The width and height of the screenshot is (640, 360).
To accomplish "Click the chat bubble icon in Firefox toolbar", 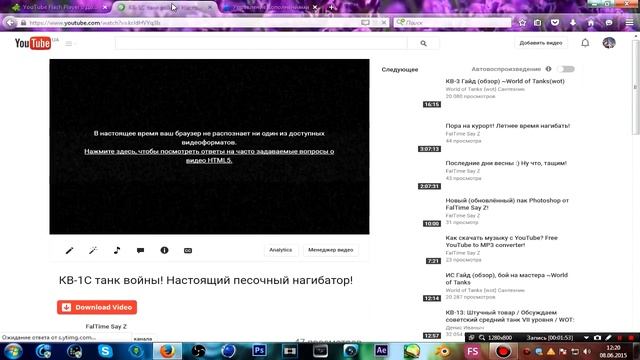I will pyautogui.click(x=609, y=23).
